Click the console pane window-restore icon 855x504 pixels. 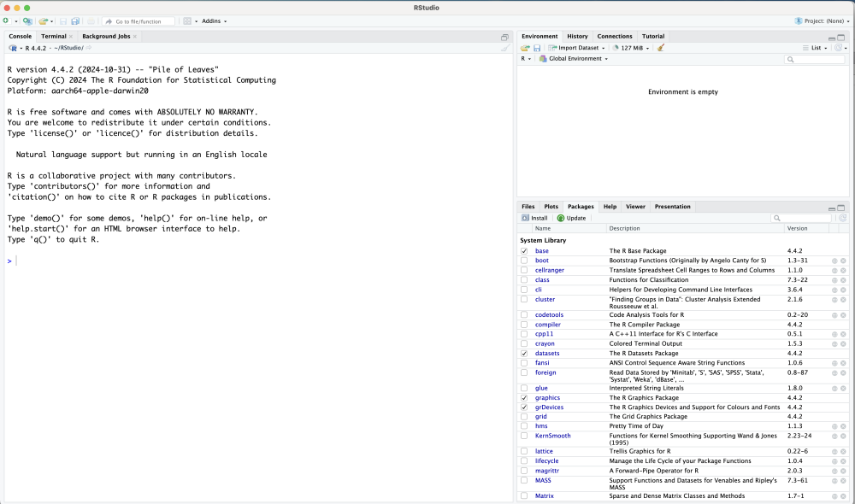coord(504,37)
